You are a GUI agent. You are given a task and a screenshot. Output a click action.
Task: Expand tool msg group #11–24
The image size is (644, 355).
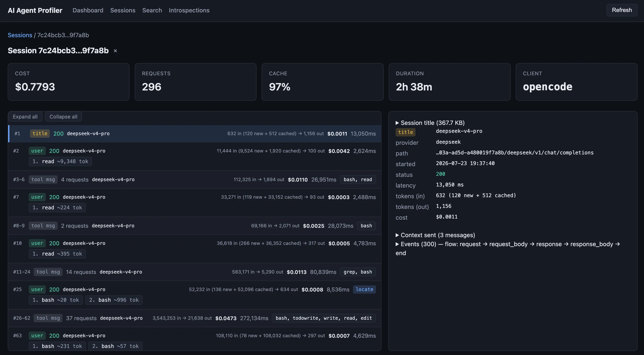(x=194, y=272)
